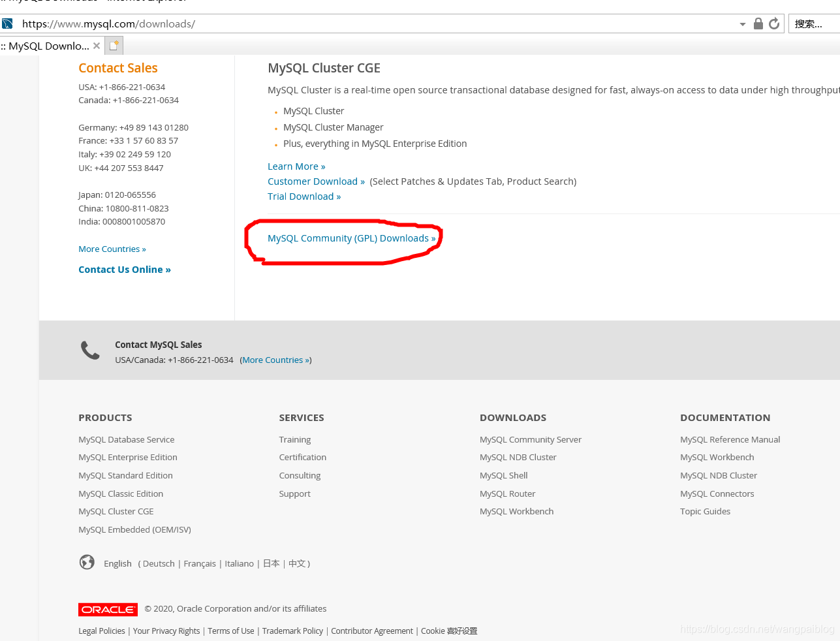Open Your Privacy Rights footer link

166,631
